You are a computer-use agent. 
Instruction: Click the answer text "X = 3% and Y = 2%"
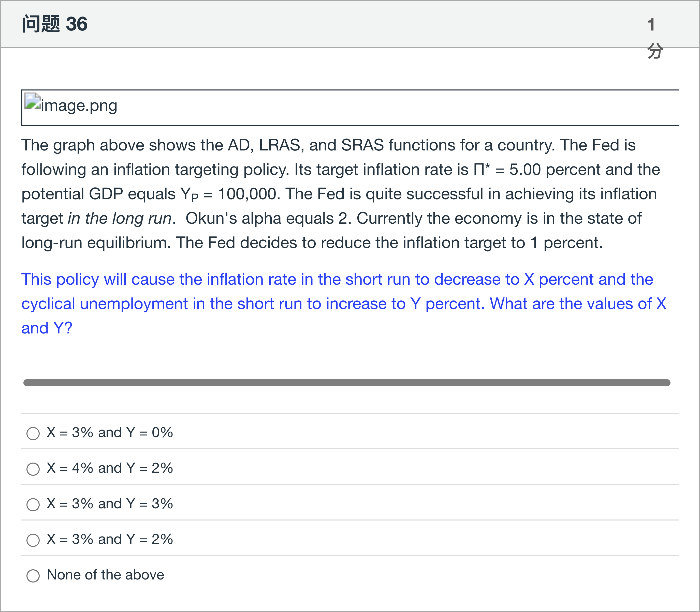pyautogui.click(x=110, y=539)
